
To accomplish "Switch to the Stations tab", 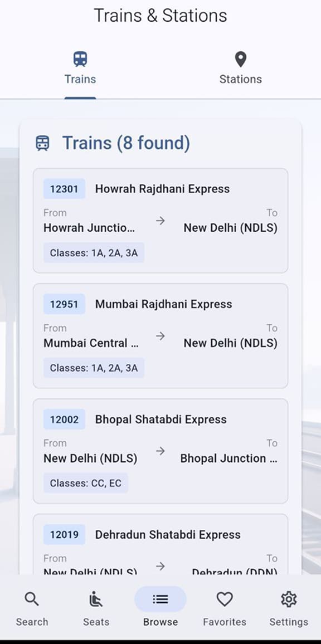I will coord(240,79).
